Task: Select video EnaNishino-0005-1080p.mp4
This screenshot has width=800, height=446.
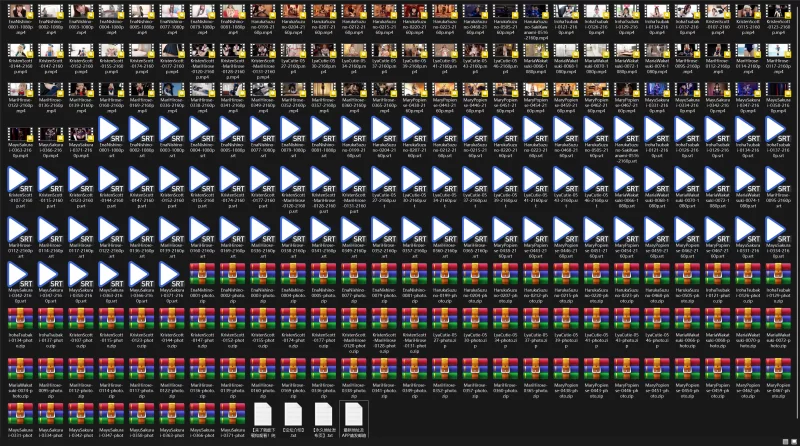Action: coord(142,19)
